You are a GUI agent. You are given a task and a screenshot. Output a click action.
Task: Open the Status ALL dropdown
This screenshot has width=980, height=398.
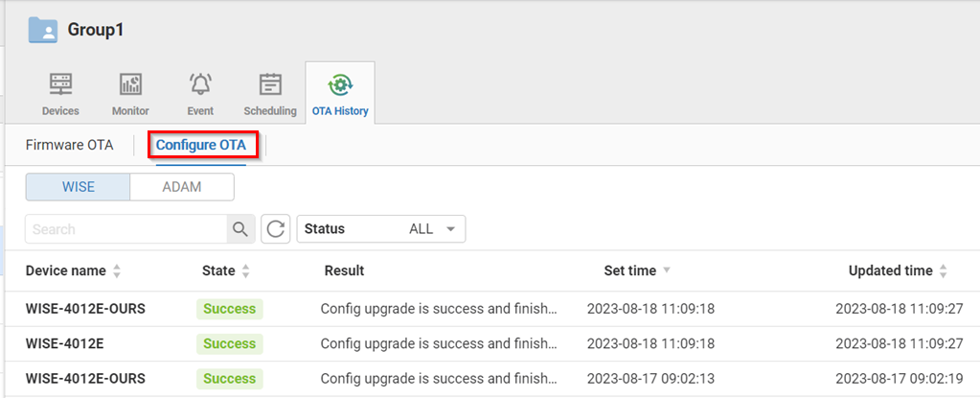tap(381, 229)
